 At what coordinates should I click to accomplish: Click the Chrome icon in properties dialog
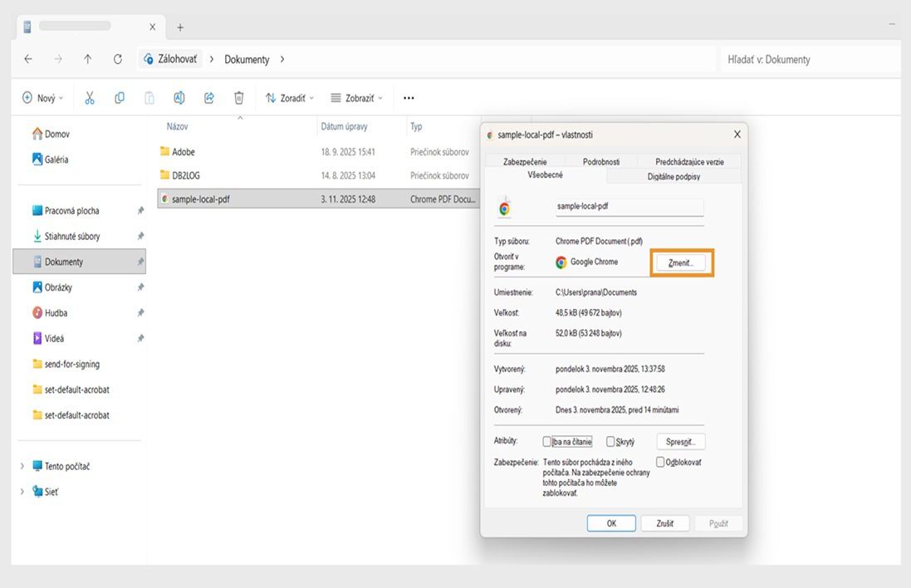click(x=504, y=208)
